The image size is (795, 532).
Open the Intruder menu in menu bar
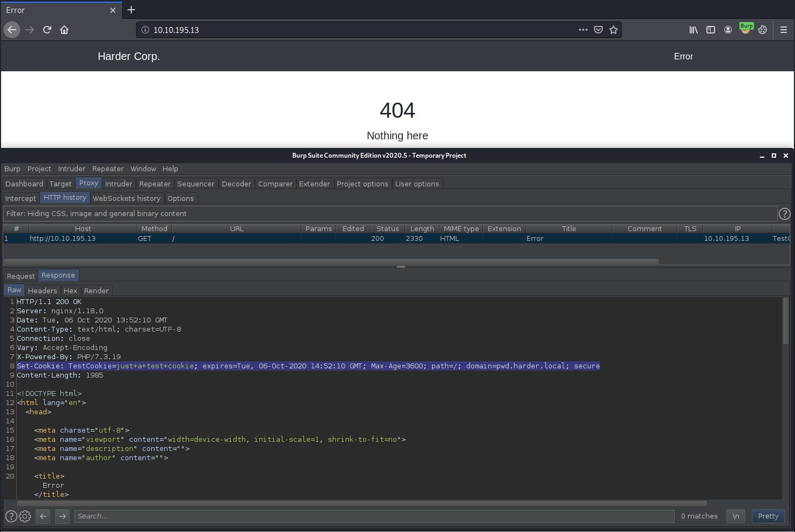(72, 169)
